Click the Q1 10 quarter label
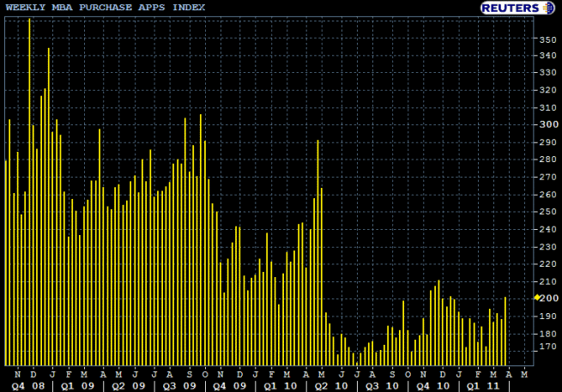Image resolution: width=562 pixels, height=392 pixels. point(279,385)
